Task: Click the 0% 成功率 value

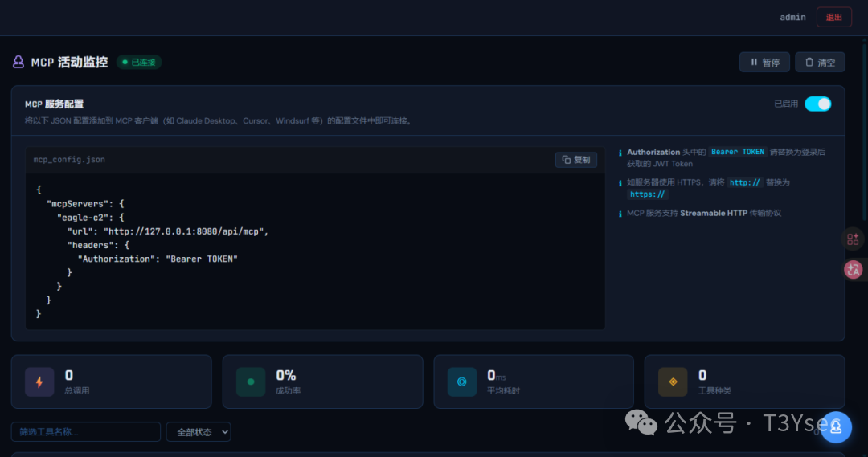Action: 285,375
